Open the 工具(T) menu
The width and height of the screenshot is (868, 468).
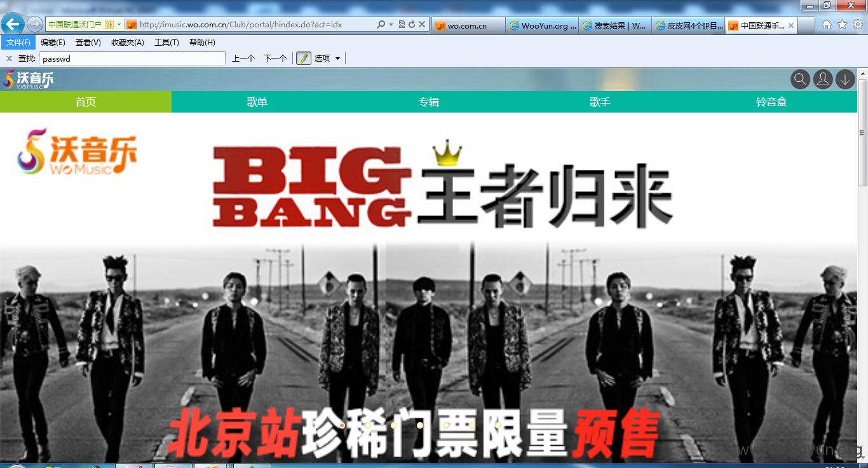pyautogui.click(x=166, y=43)
